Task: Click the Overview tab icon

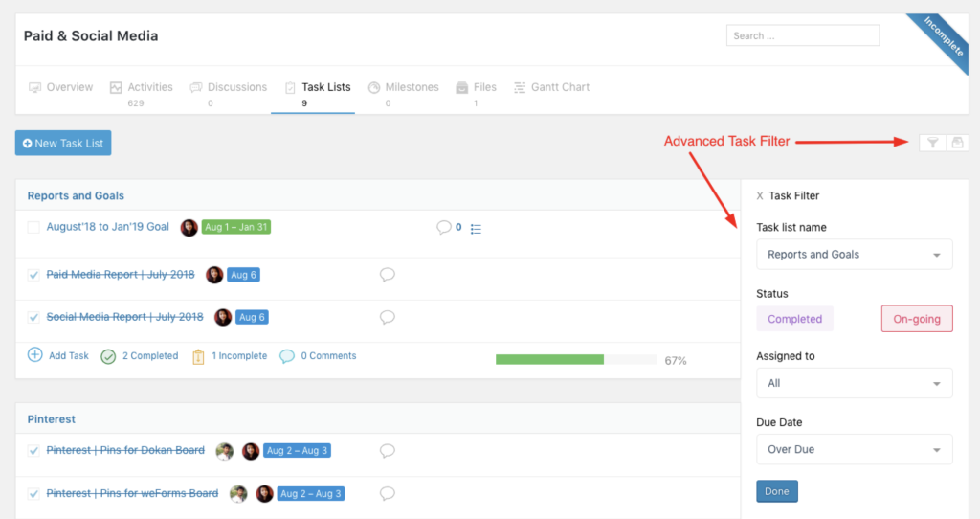Action: [x=35, y=87]
